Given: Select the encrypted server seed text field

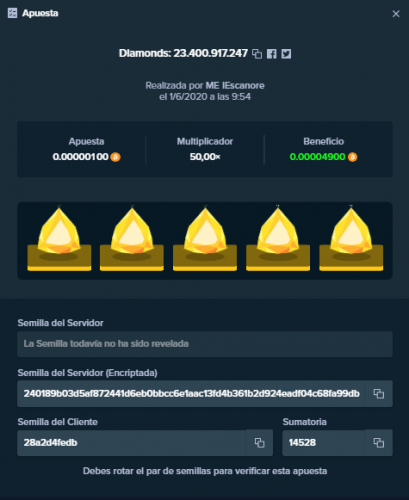Looking at the screenshot, I should click(x=191, y=394).
